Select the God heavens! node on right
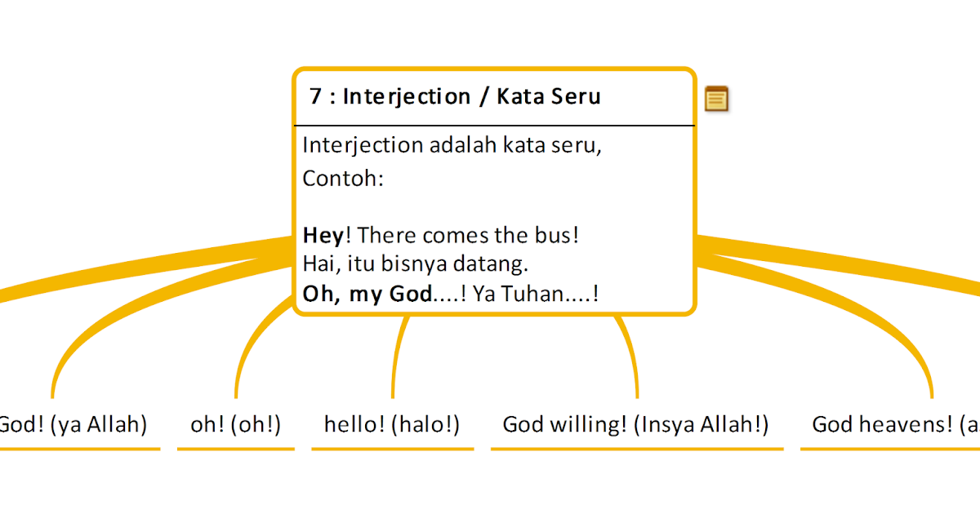 (896, 424)
